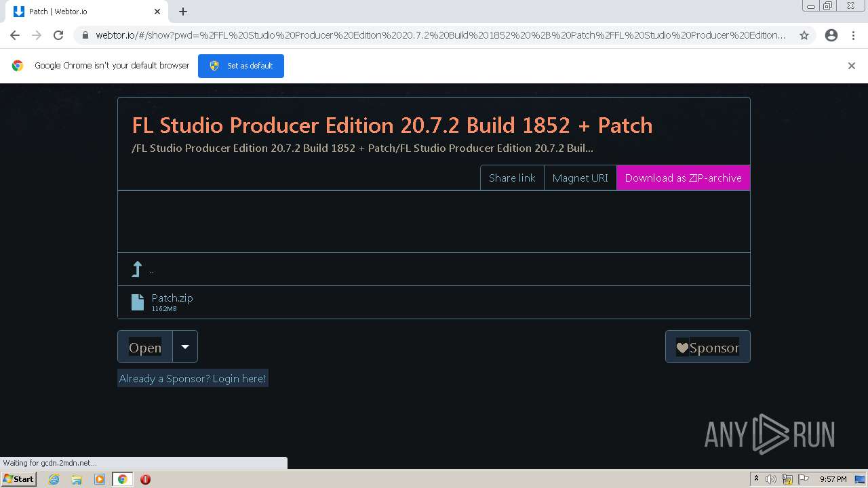Launch Internet Explorer from taskbar
Screen dimensions: 868x488
click(54, 479)
